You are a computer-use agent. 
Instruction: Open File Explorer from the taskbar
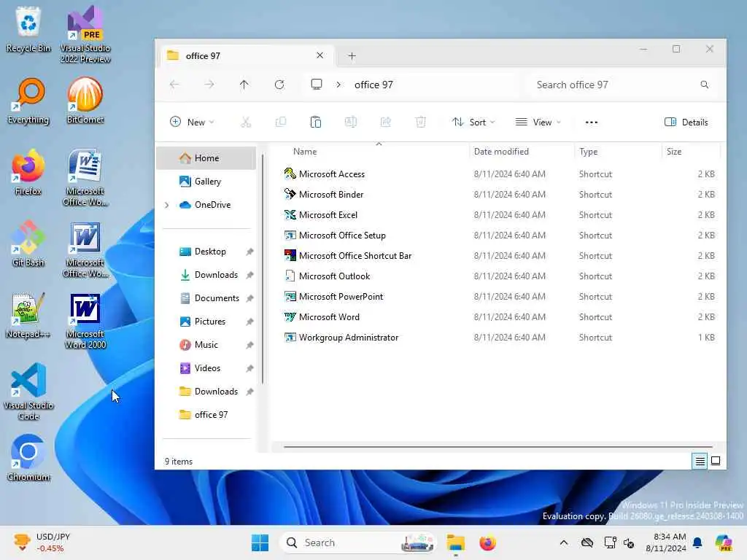(455, 542)
